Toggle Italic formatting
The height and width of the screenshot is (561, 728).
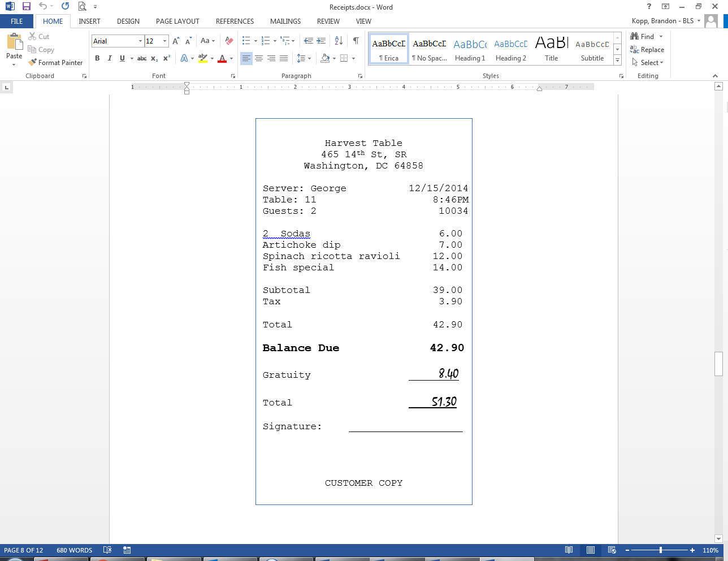(110, 58)
